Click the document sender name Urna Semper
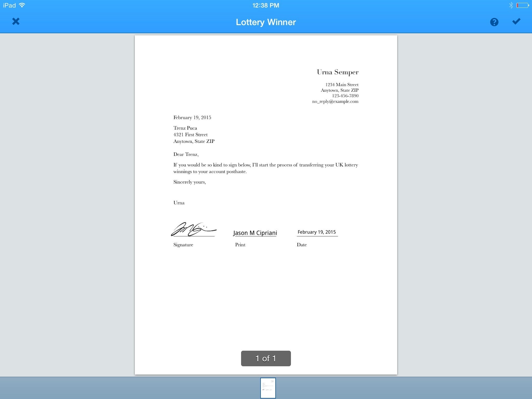This screenshot has width=532, height=399. pos(338,72)
